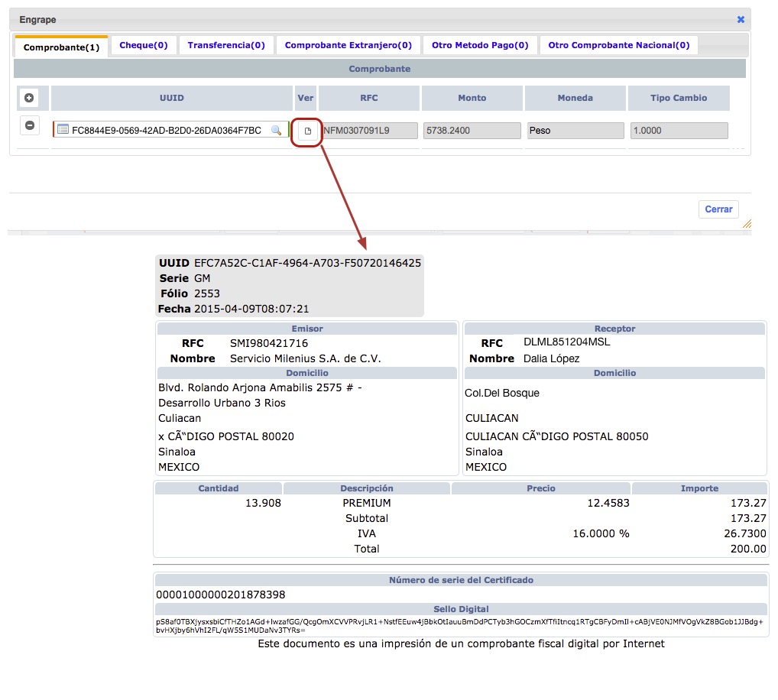Screen dimensions: 778x700
Task: Click the Número de serie del Certificado header
Action: click(461, 580)
